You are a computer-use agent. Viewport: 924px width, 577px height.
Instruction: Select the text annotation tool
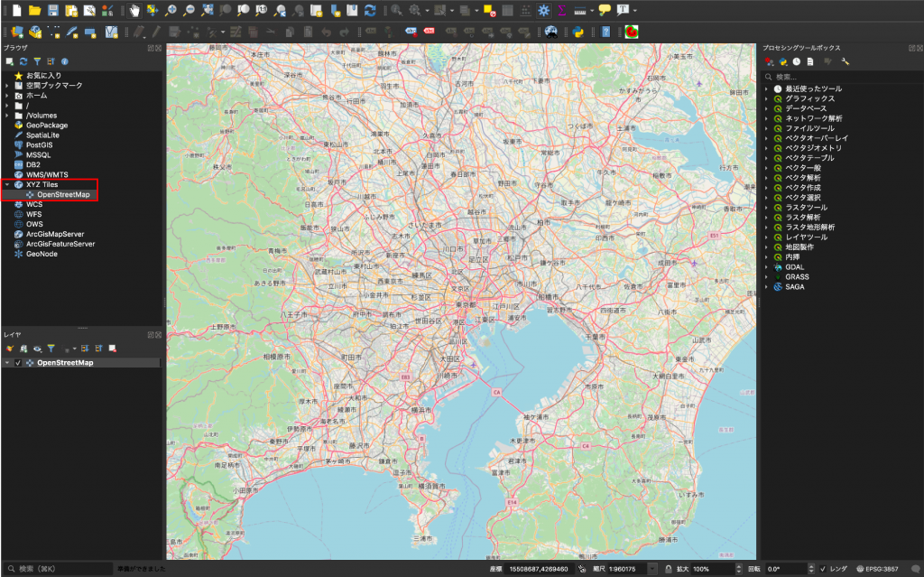click(623, 10)
